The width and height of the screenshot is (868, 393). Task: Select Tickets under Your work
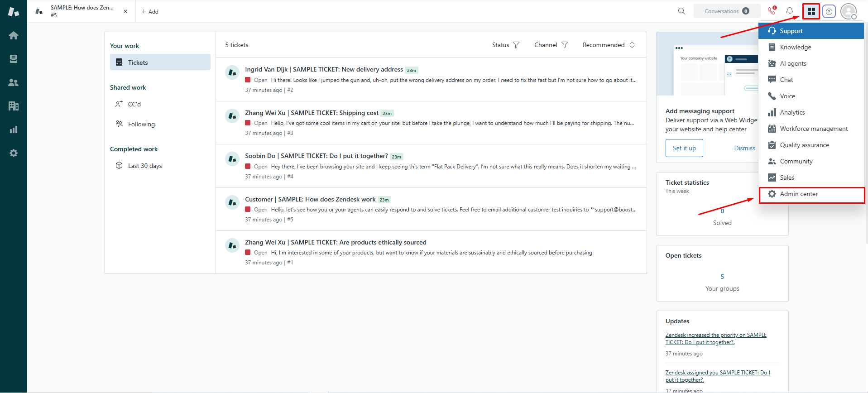[160, 62]
